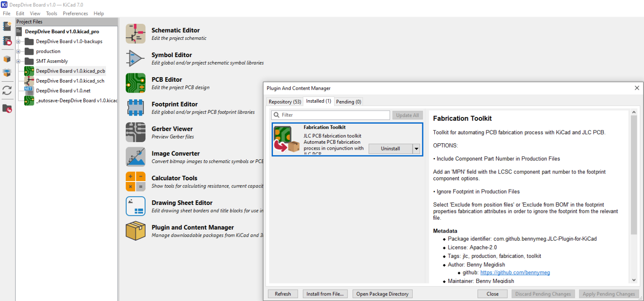Open the PCB Editor launcher icon
Image resolution: width=644 pixels, height=301 pixels.
coord(135,83)
